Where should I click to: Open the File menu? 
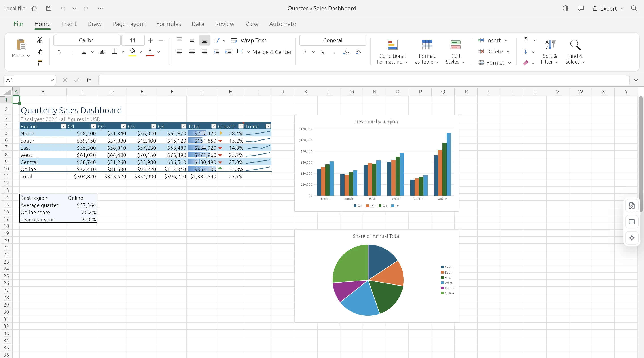click(x=18, y=24)
